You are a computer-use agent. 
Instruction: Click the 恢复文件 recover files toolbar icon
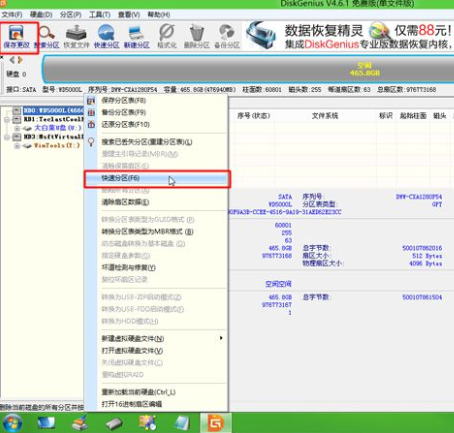(x=76, y=37)
